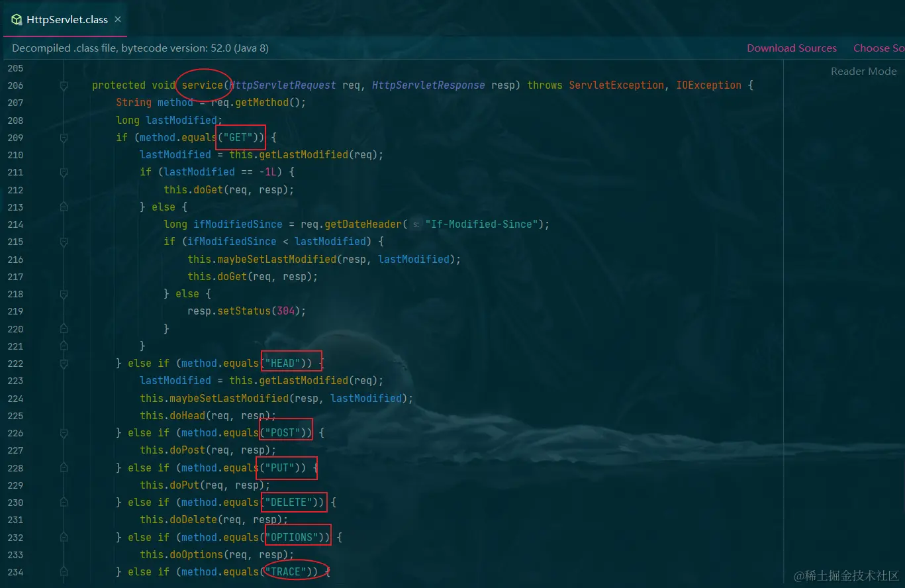This screenshot has height=588, width=905.
Task: Click the service method name
Action: coord(202,85)
